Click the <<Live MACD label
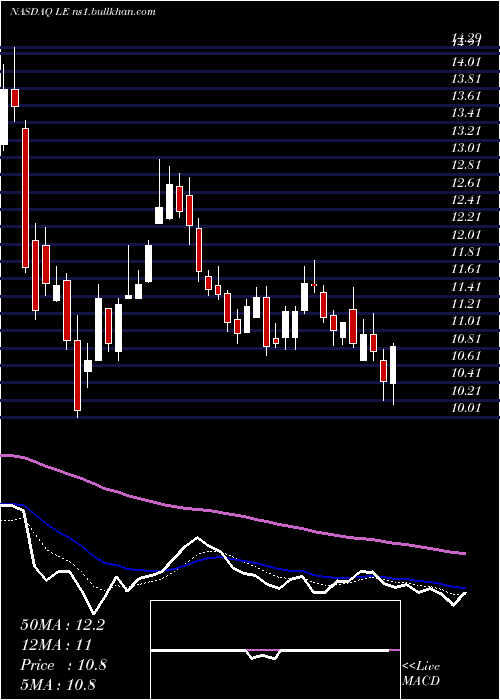 pos(421,673)
